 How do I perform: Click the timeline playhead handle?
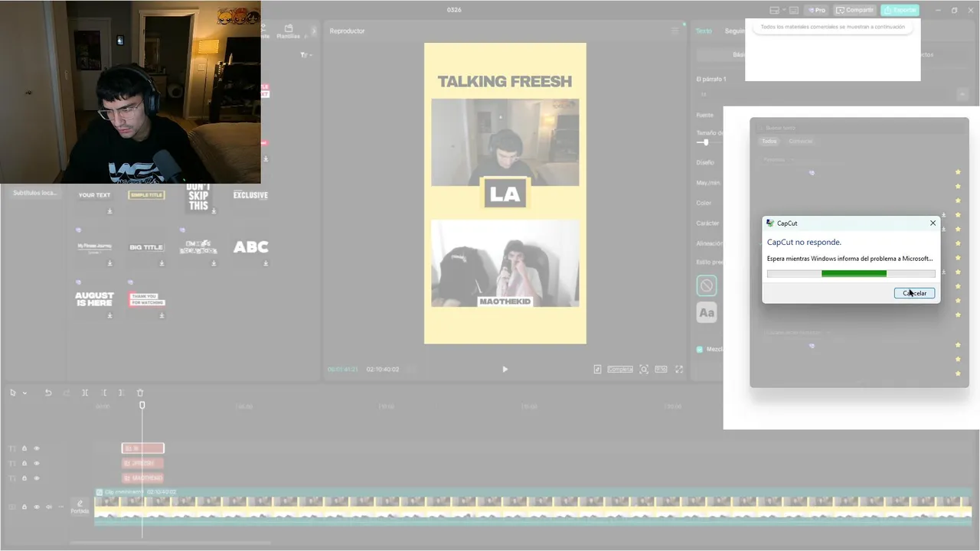coord(142,405)
